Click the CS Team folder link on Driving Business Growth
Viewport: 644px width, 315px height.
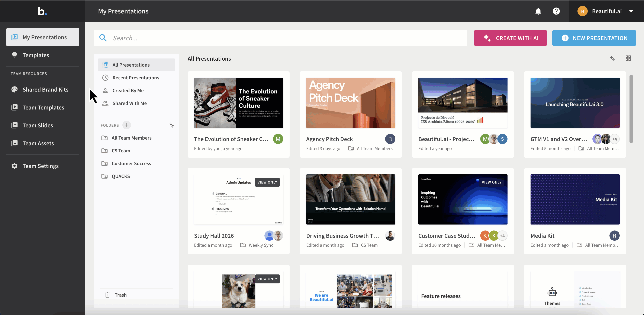[x=365, y=245]
